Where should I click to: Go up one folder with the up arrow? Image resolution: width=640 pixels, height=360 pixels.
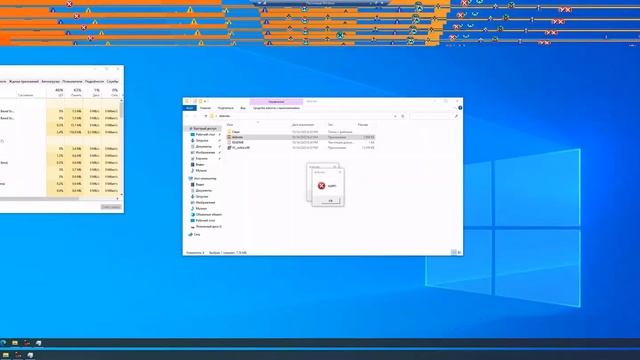pyautogui.click(x=206, y=116)
